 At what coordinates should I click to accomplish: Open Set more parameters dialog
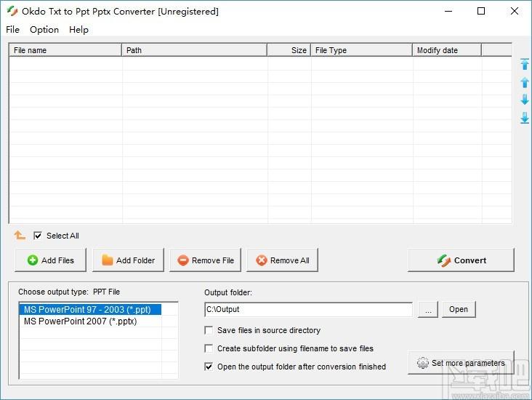tap(461, 363)
